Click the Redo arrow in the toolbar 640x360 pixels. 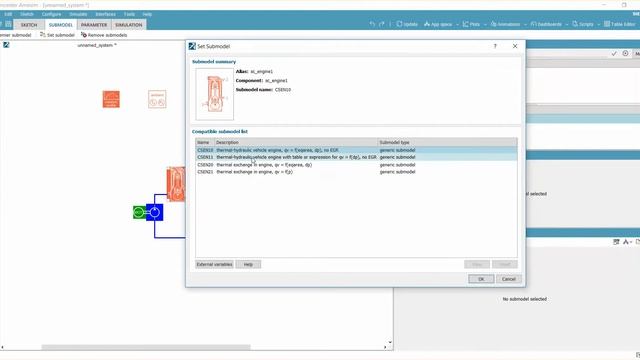point(382,24)
